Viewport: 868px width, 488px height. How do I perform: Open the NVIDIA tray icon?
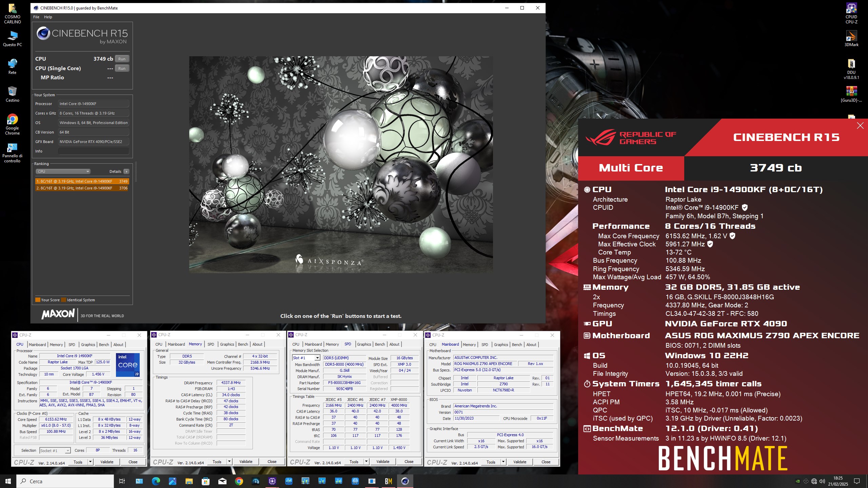pos(798,481)
